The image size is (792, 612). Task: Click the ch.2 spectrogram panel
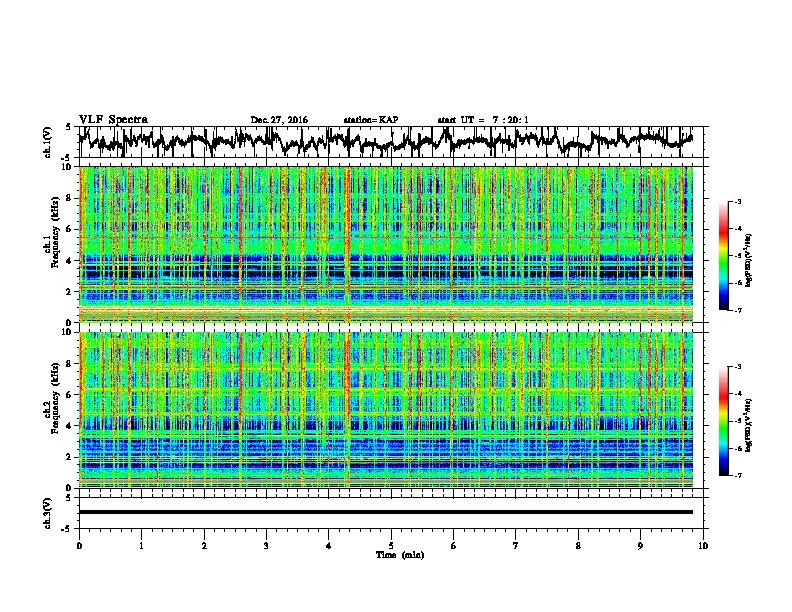386,410
